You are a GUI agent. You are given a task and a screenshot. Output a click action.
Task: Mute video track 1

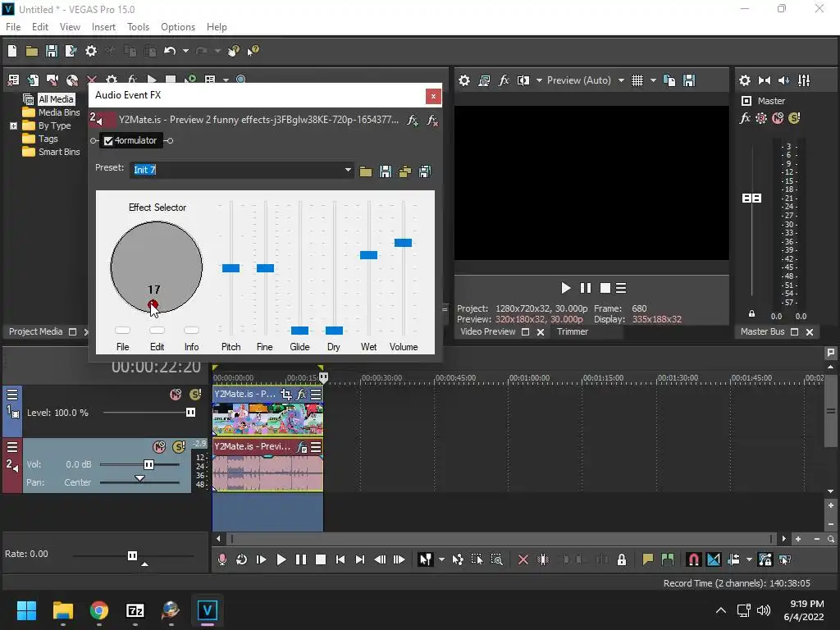(176, 395)
